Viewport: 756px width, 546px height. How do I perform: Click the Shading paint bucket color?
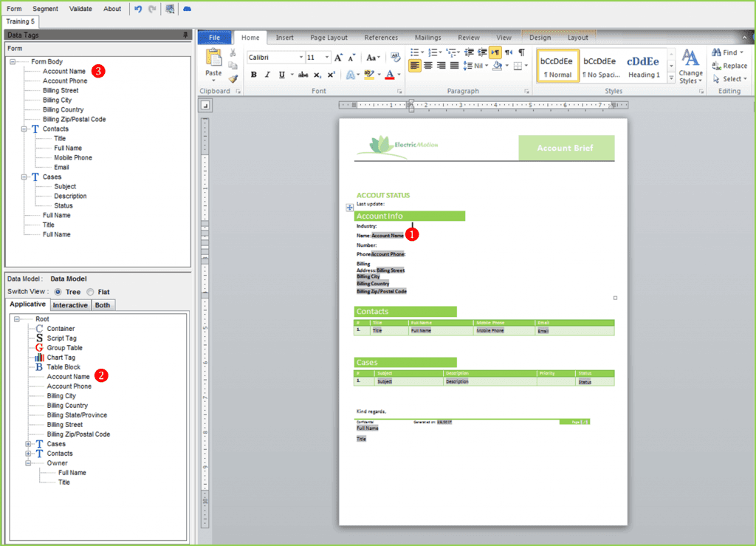coord(498,66)
